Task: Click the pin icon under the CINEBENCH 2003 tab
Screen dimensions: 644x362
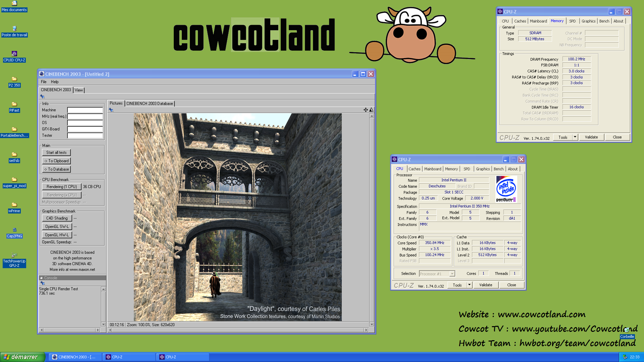Action: (x=42, y=97)
